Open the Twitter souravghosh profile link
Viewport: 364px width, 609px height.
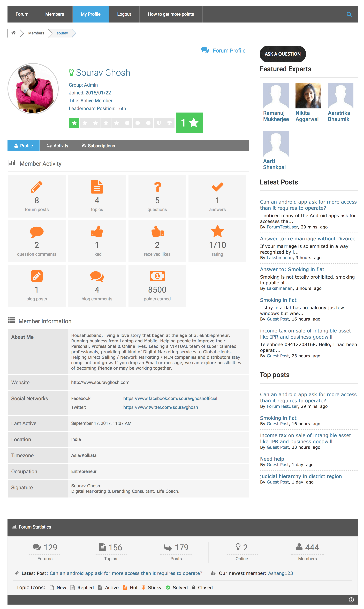coord(160,407)
